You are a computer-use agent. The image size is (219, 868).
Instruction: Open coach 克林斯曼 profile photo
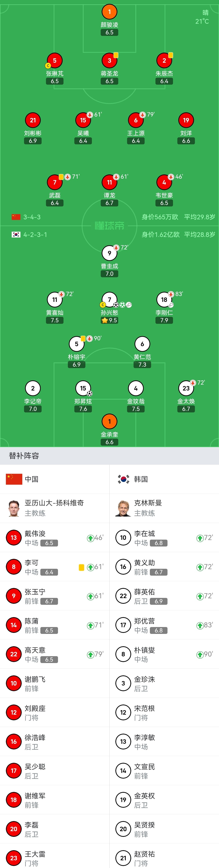tap(123, 508)
